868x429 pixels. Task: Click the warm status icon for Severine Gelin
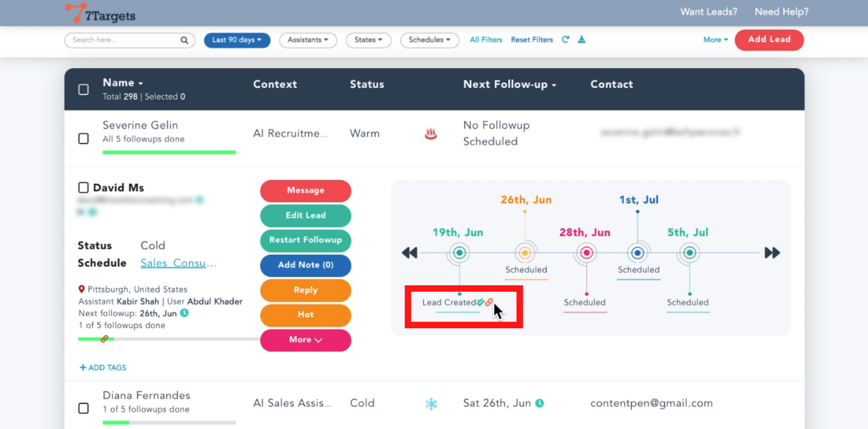(431, 134)
